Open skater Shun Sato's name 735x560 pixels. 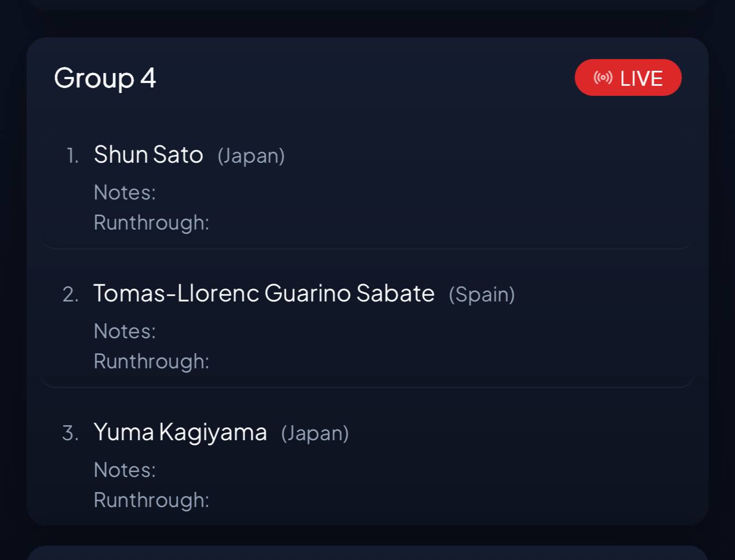148,154
